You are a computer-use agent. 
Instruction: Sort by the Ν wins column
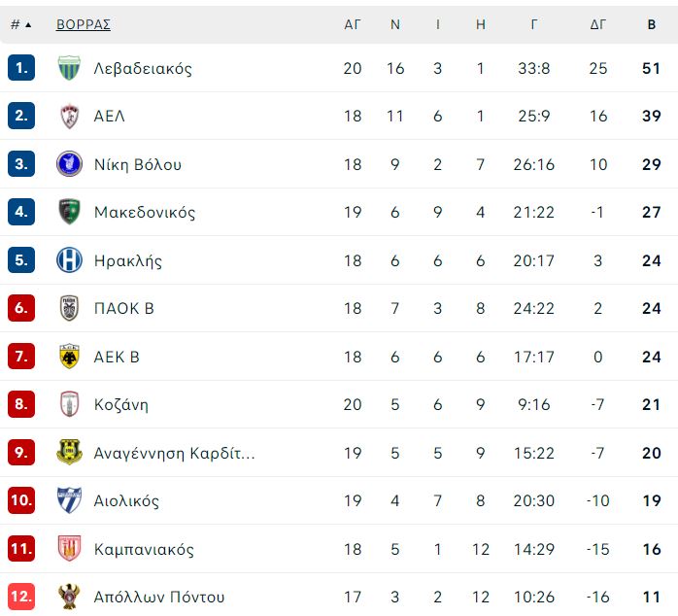[x=394, y=24]
